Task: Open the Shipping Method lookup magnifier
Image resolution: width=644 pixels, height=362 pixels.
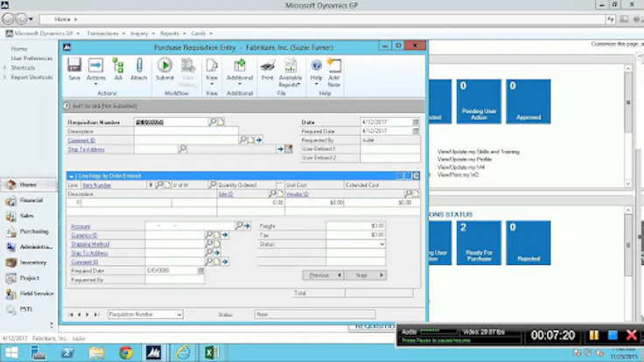Action: (209, 244)
